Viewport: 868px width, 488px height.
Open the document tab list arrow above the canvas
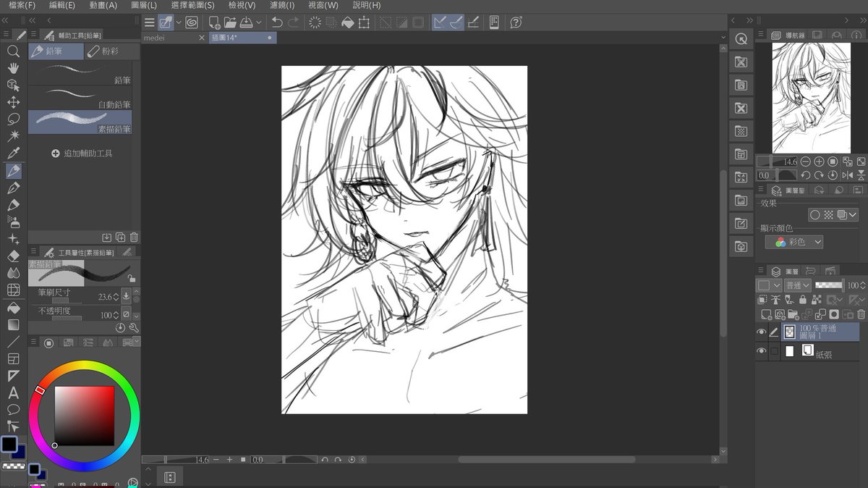[x=723, y=37]
